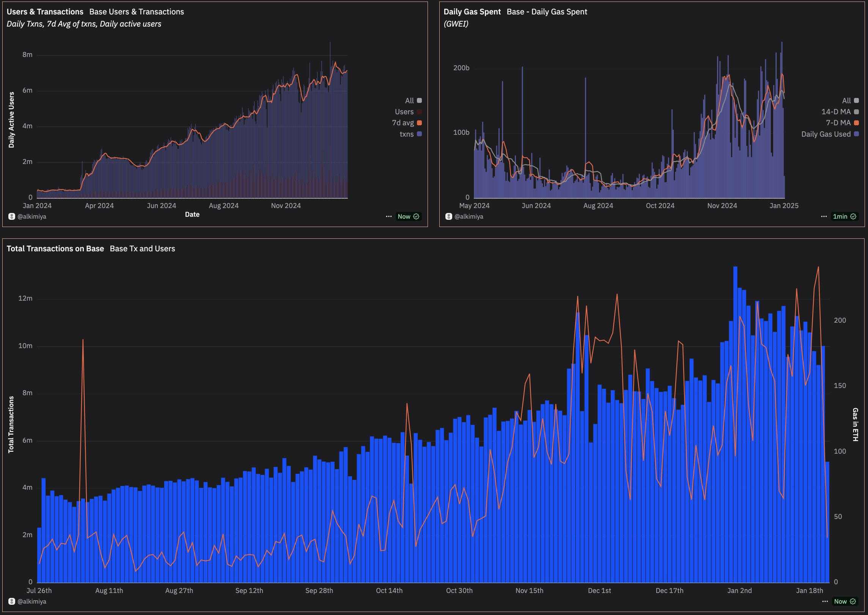Open the Users & Transactions chart options menu
The height and width of the screenshot is (615, 868).
click(388, 216)
